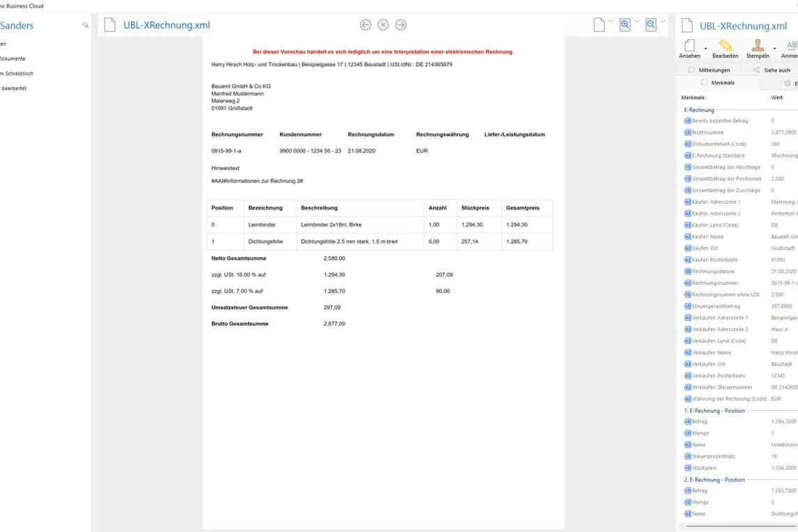Select 'Verkäufer: Steuernummer' row
798x532 pixels.
point(740,387)
